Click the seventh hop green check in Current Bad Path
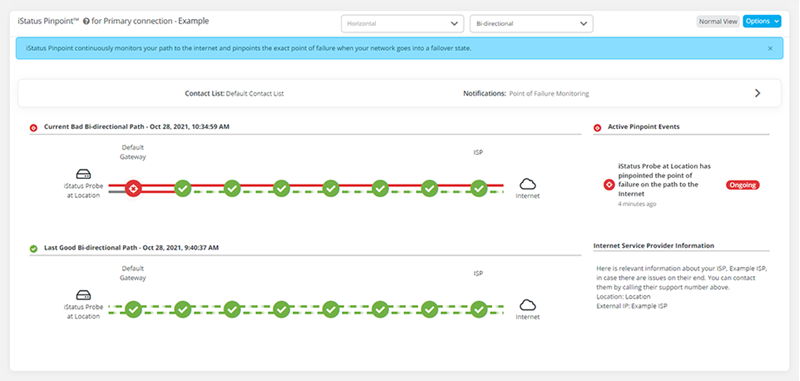800x381 pixels. pyautogui.click(x=430, y=188)
